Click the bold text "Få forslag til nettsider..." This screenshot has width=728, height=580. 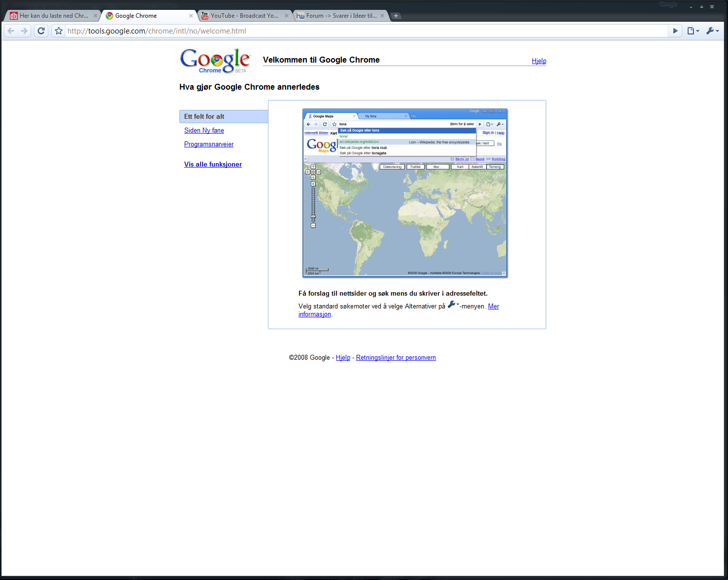tap(393, 294)
